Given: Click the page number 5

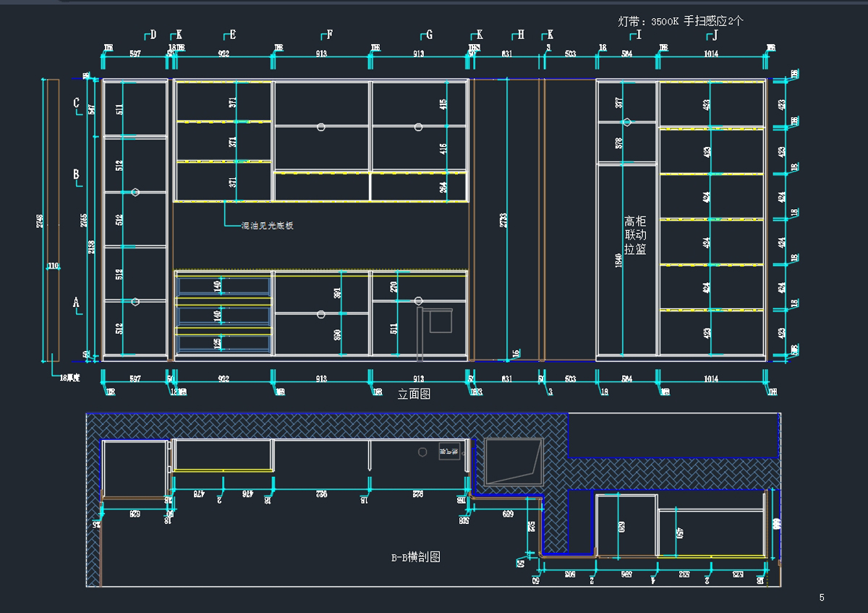Looking at the screenshot, I should 822,598.
